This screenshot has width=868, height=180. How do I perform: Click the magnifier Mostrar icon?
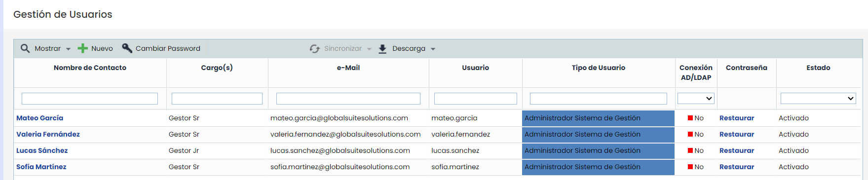pos(25,48)
